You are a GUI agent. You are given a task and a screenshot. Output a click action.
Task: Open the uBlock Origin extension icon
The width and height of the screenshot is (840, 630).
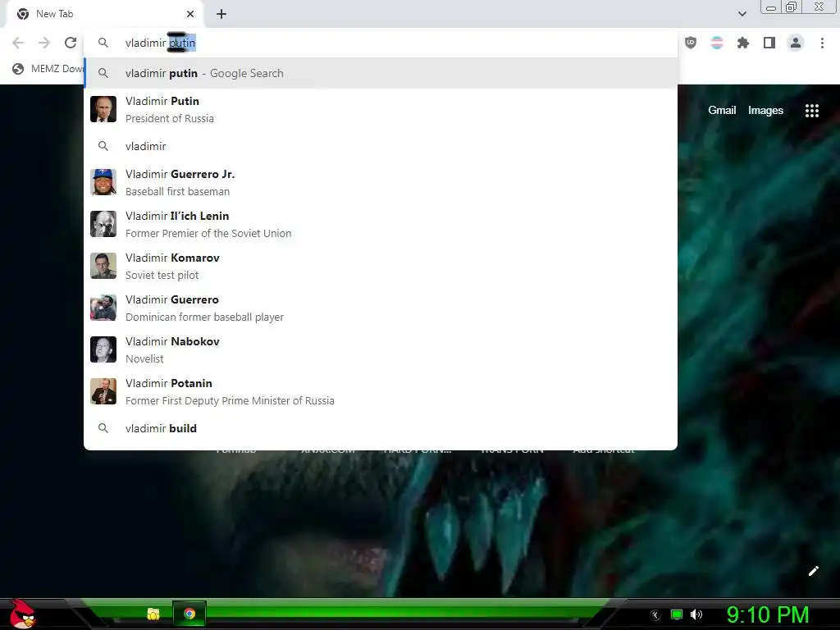[x=691, y=43]
